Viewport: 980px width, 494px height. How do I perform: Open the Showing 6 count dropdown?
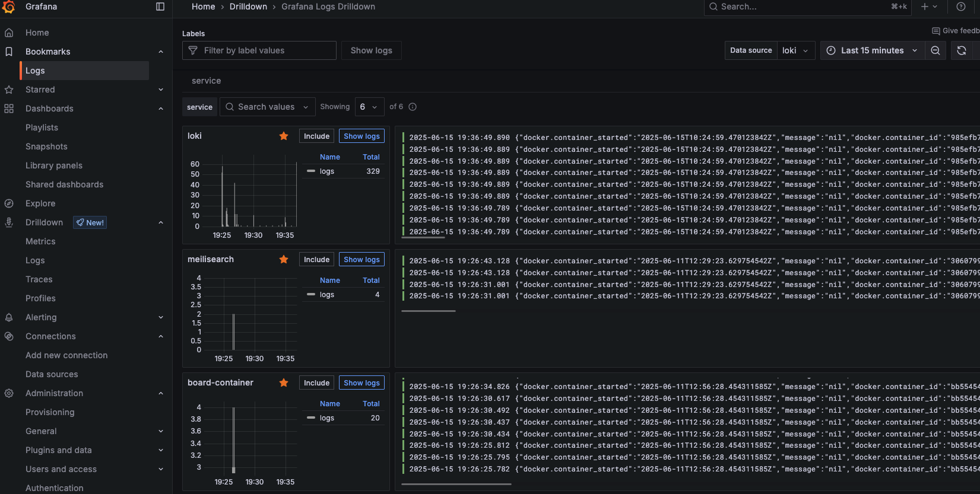(x=369, y=107)
